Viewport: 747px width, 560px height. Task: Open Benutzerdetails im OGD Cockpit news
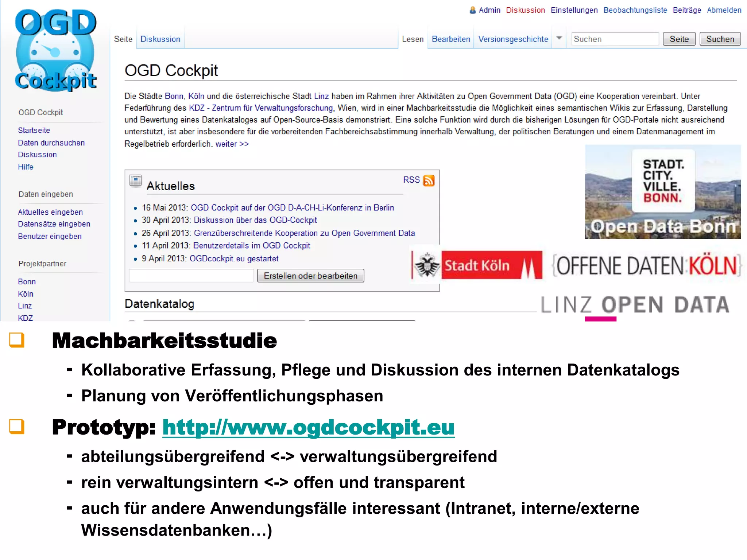(x=252, y=246)
